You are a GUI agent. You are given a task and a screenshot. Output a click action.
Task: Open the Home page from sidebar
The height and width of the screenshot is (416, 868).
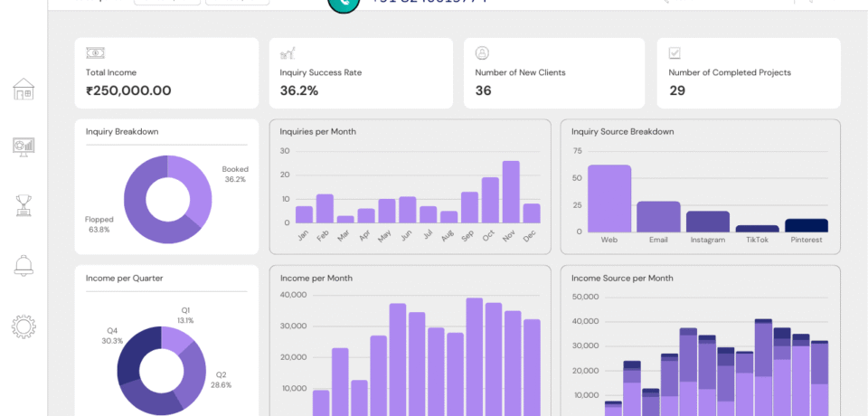[x=24, y=89]
